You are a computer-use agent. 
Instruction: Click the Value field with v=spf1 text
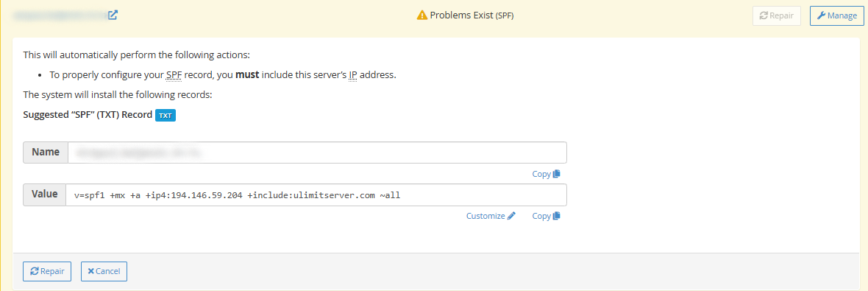pos(316,195)
